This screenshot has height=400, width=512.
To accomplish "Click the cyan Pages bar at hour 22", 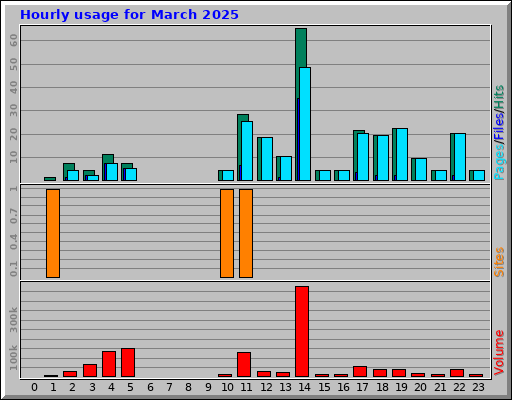I will pos(460,157).
